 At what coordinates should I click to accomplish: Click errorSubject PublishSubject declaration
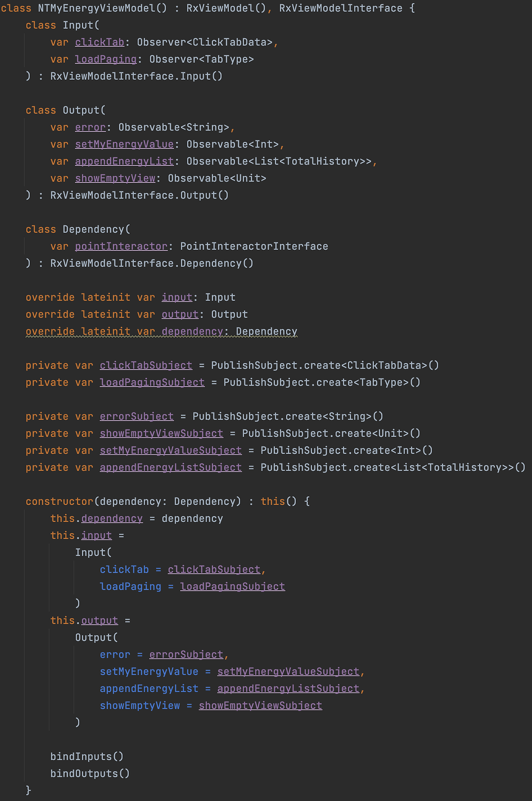coord(137,417)
